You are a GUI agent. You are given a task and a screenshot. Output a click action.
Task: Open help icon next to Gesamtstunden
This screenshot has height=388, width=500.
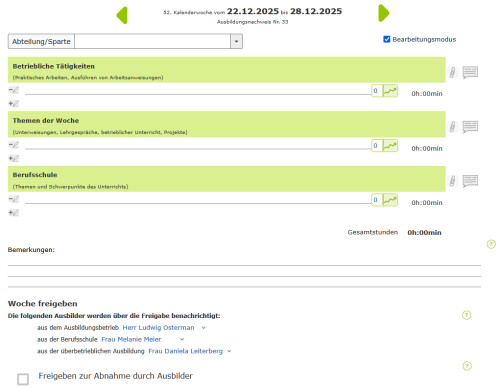pos(491,244)
